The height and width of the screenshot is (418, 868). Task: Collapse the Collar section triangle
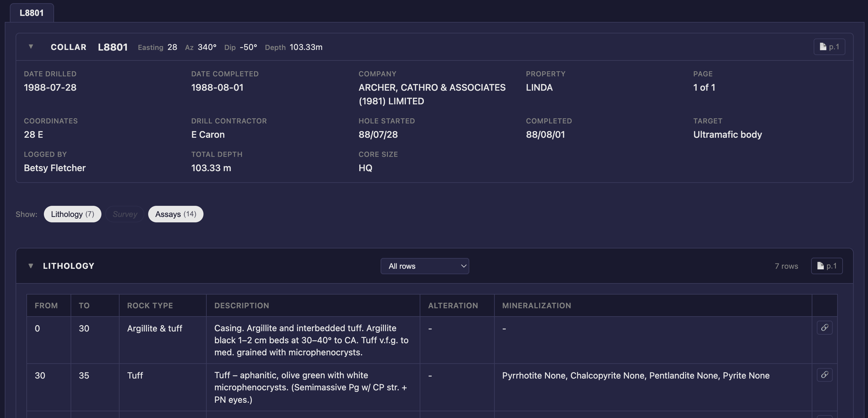point(31,46)
